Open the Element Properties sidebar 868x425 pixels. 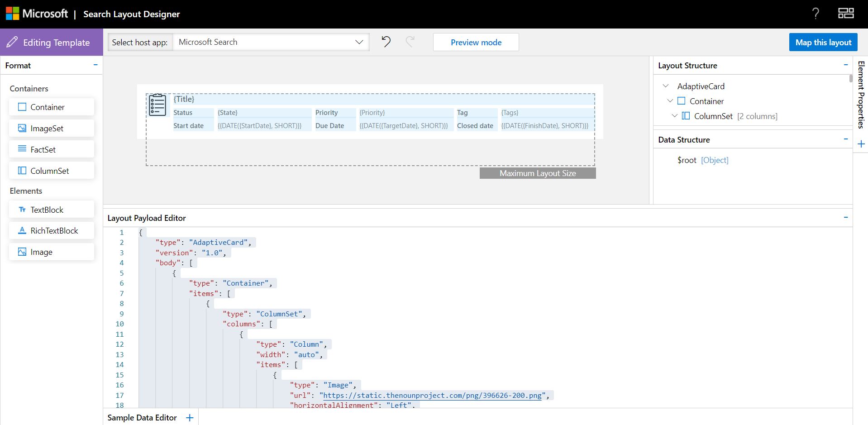(860, 95)
